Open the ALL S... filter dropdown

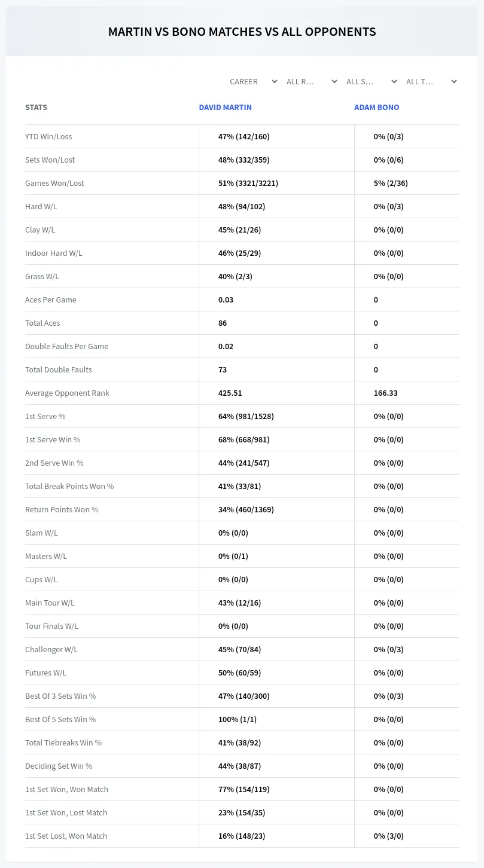pos(371,81)
